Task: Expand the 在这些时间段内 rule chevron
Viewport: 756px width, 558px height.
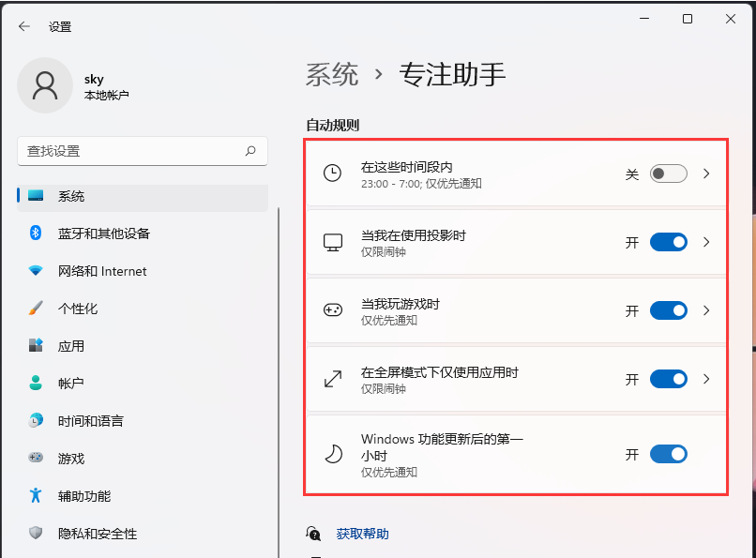Action: pos(706,173)
